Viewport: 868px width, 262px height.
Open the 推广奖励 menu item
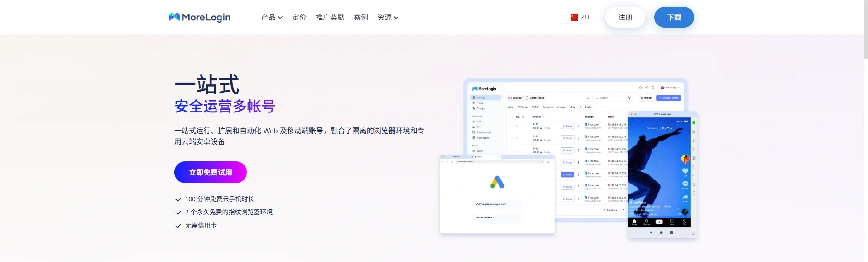coord(330,17)
